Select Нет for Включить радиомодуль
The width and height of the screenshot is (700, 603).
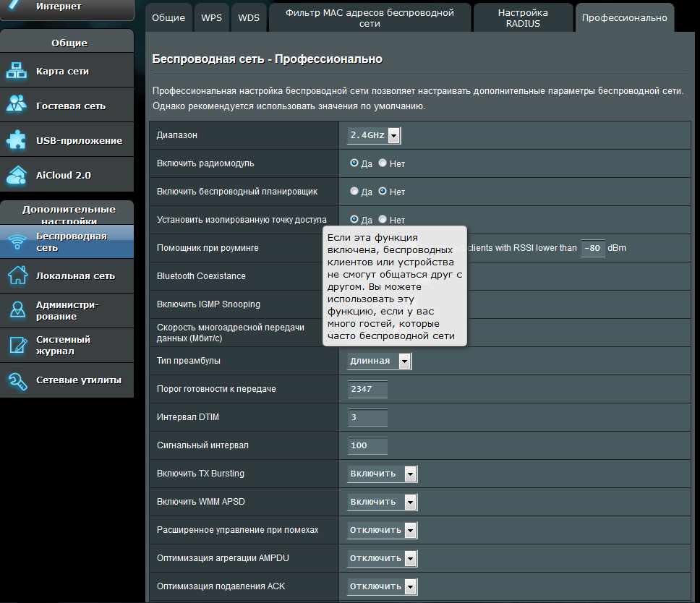pyautogui.click(x=383, y=163)
